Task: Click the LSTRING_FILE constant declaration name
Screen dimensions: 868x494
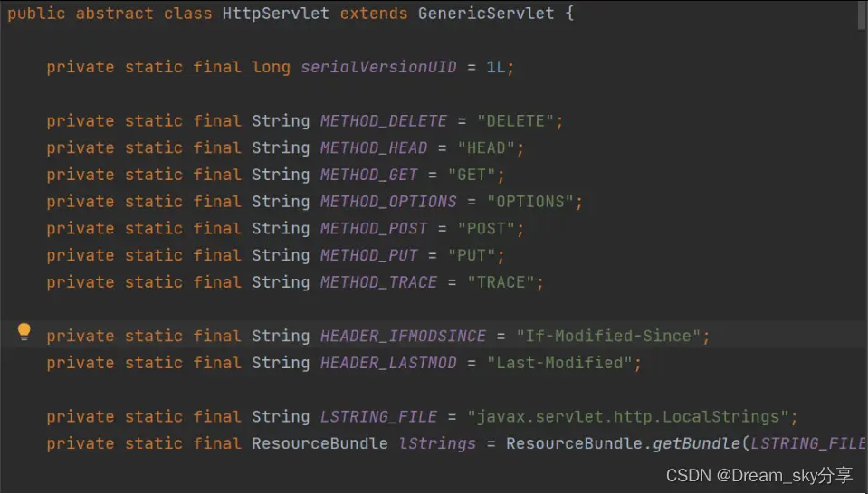Action: 378,417
